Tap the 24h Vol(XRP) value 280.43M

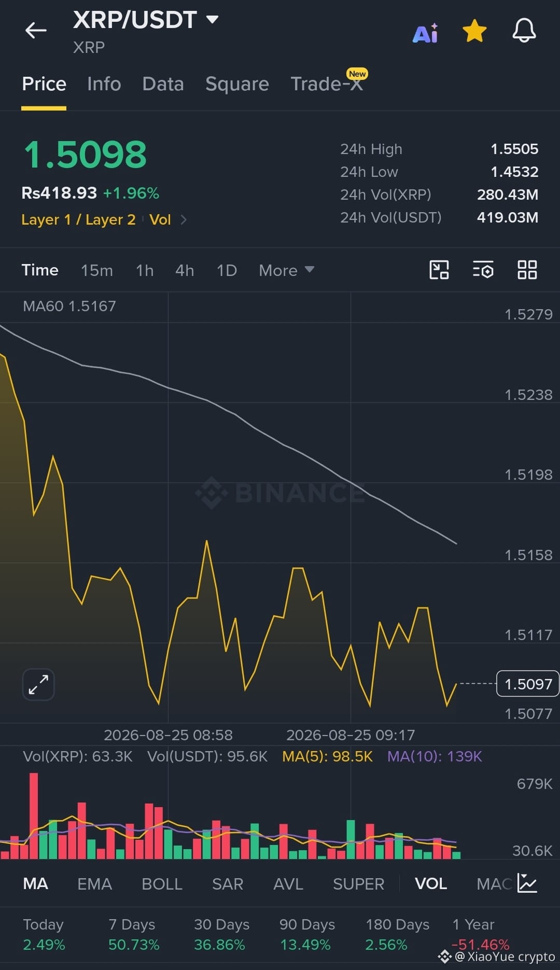click(508, 195)
